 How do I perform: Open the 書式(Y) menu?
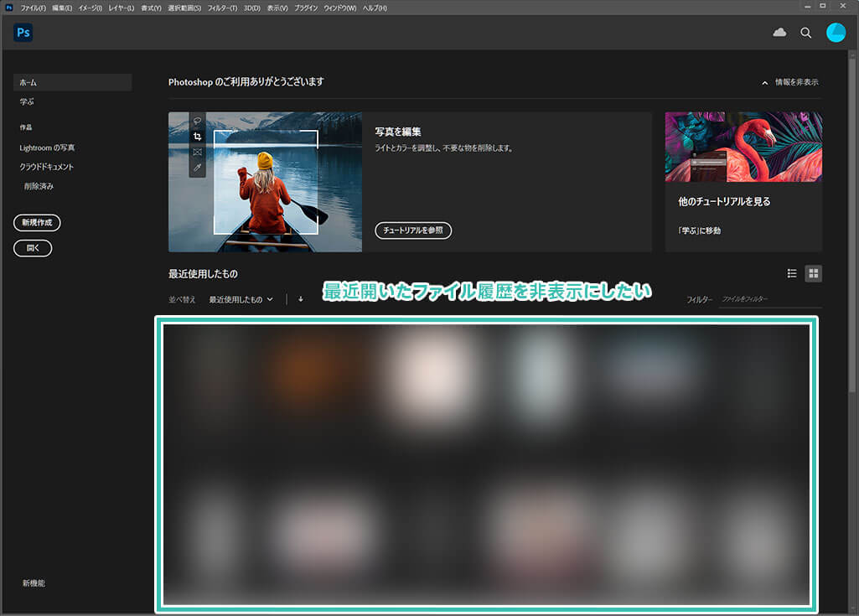151,8
